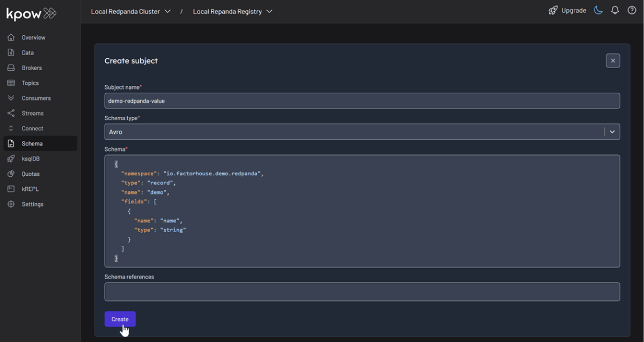644x342 pixels.
Task: Select the Connect sidebar icon
Action: coord(11,128)
